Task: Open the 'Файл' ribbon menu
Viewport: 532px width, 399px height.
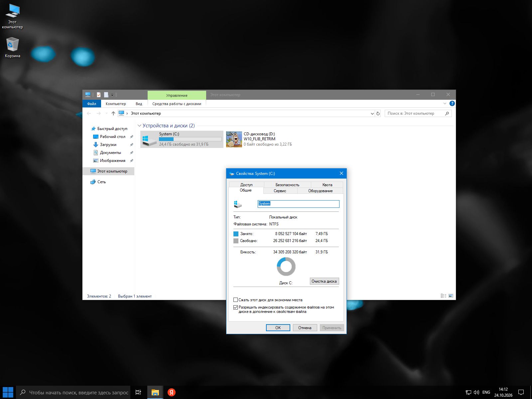Action: (92, 104)
